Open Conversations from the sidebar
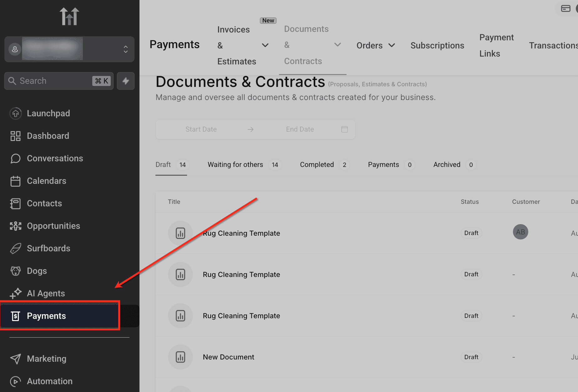The image size is (578, 392). point(46,158)
